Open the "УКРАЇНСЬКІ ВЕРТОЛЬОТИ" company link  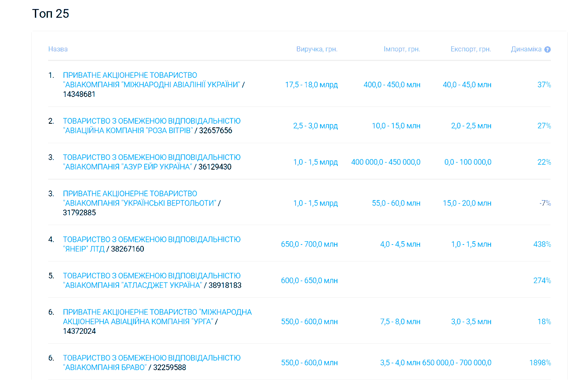pos(139,198)
